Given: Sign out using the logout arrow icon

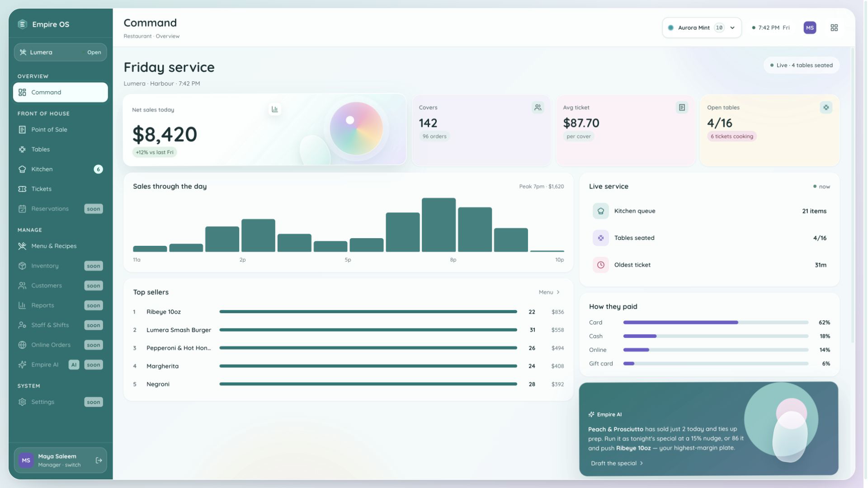Looking at the screenshot, I should click(99, 460).
